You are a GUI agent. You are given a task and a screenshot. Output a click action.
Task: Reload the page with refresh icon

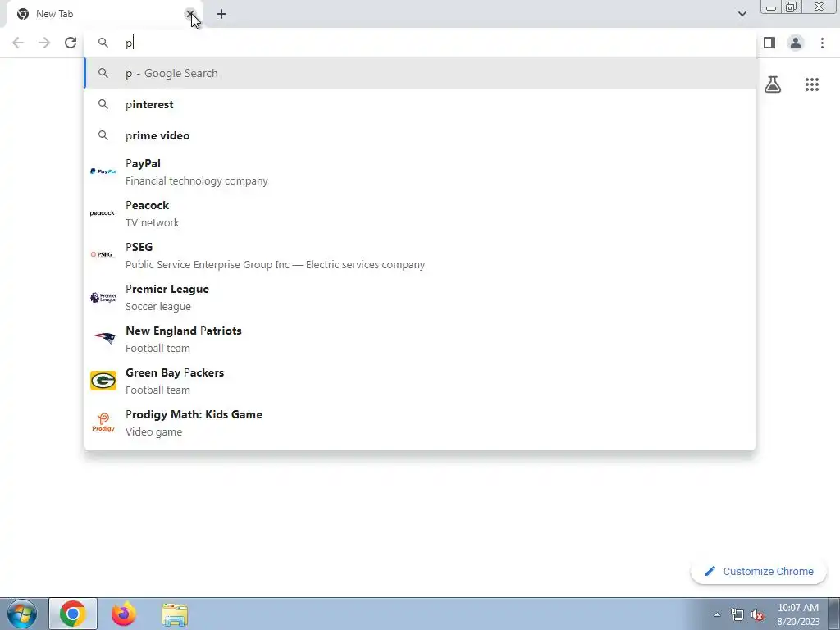71,43
